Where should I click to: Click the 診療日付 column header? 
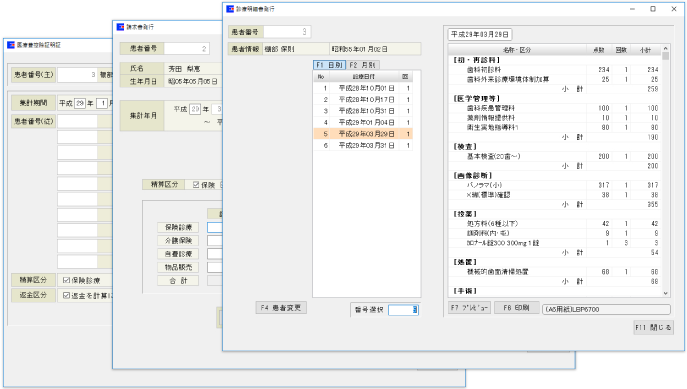point(364,77)
